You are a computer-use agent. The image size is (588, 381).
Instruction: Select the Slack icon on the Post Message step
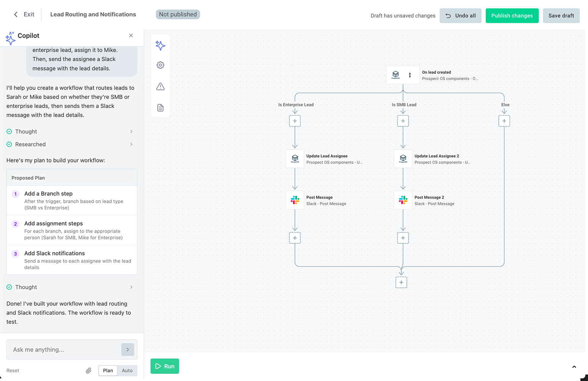[x=295, y=199]
